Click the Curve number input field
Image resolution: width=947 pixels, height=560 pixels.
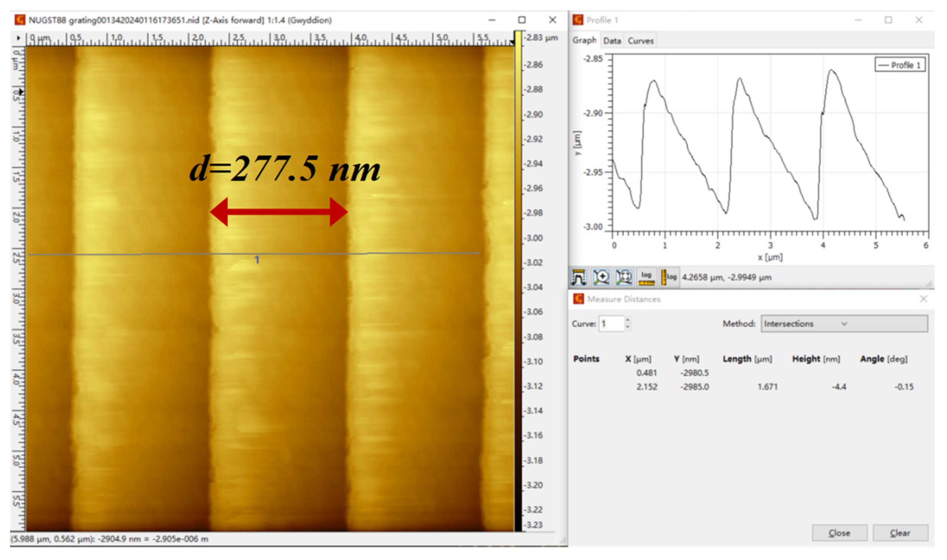[x=611, y=324]
